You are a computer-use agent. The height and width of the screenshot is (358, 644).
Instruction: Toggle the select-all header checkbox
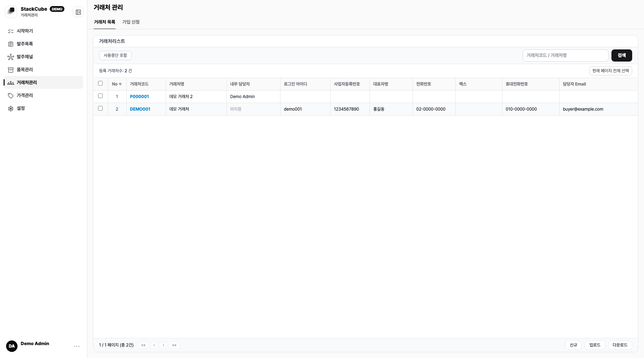(x=101, y=83)
